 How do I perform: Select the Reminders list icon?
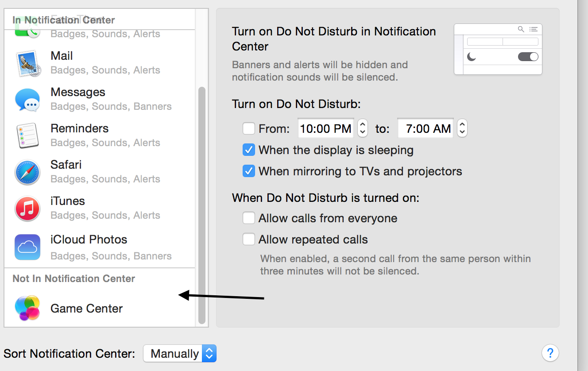click(27, 135)
